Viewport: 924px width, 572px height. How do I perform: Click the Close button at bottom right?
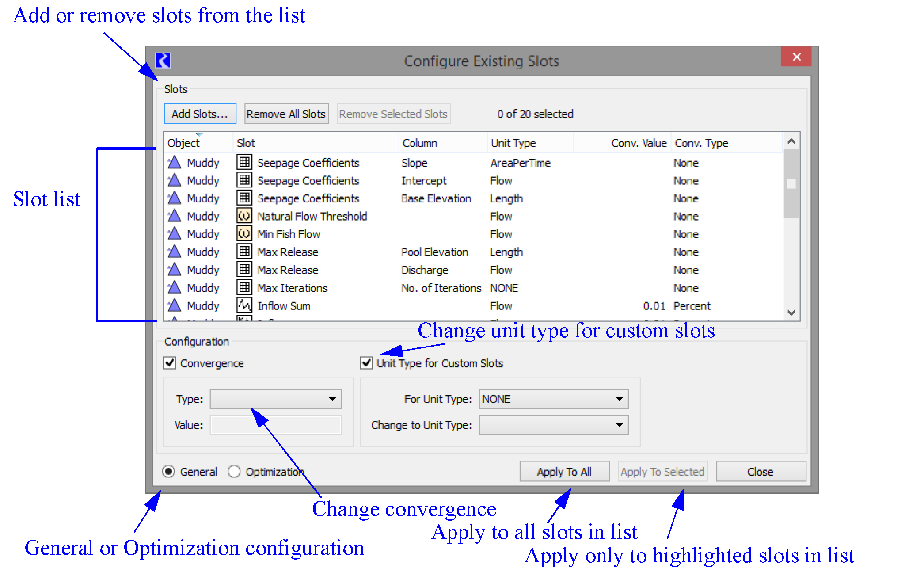760,471
